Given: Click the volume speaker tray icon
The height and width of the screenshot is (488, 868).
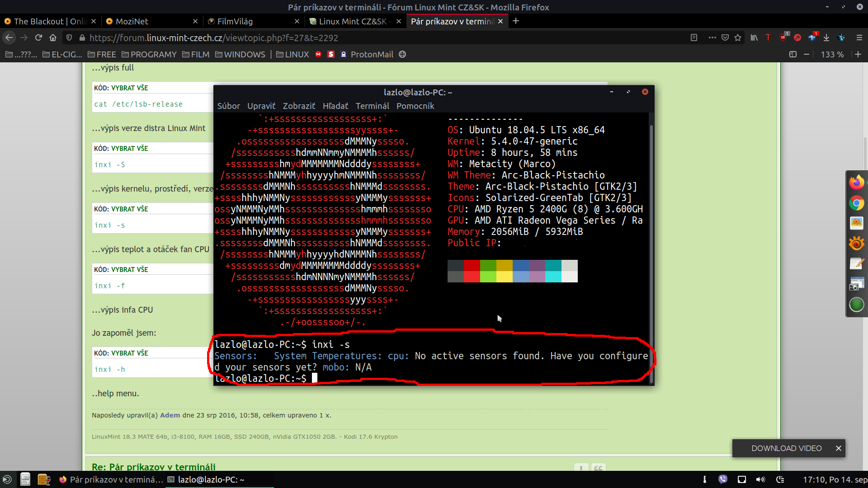Looking at the screenshot, I should tap(760, 479).
